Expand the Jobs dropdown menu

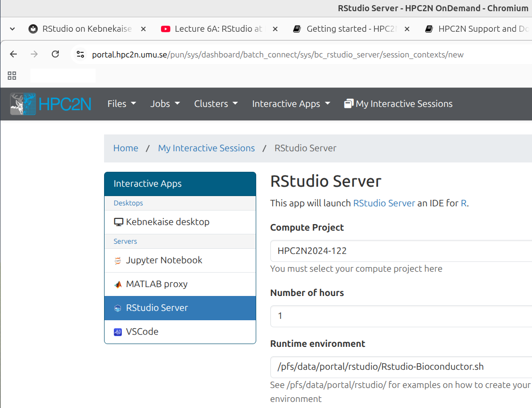(x=165, y=104)
